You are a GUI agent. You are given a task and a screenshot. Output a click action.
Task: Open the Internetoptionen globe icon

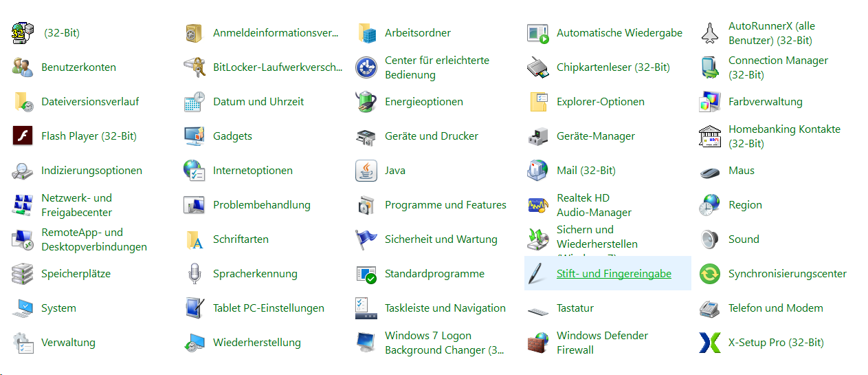point(194,171)
